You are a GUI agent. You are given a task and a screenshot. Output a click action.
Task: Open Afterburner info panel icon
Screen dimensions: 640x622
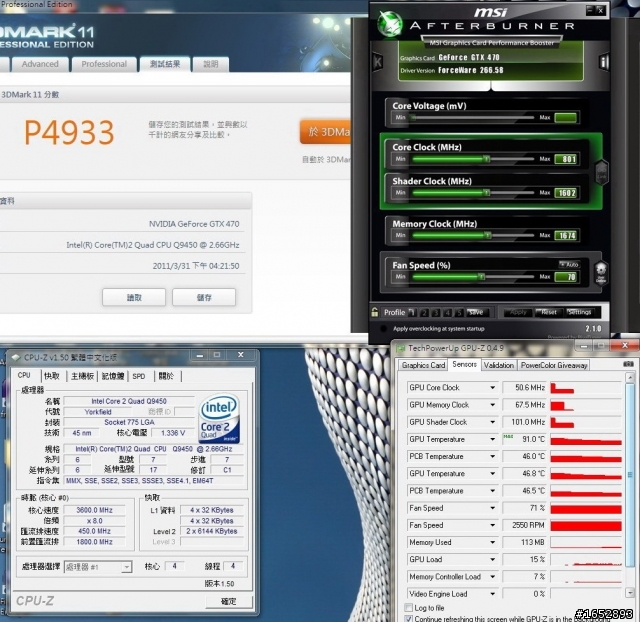coord(604,62)
